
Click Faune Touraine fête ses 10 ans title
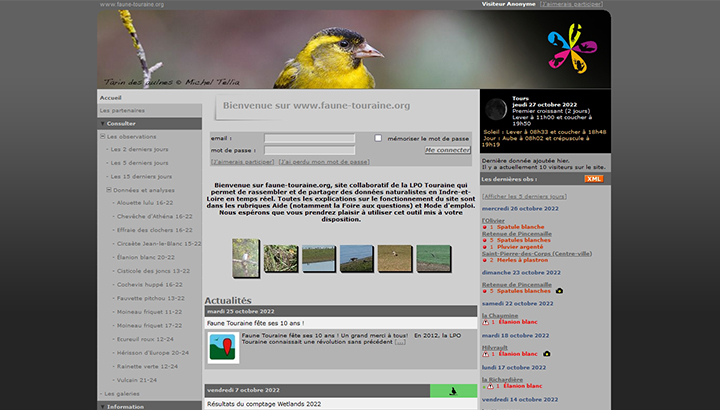coord(255,323)
